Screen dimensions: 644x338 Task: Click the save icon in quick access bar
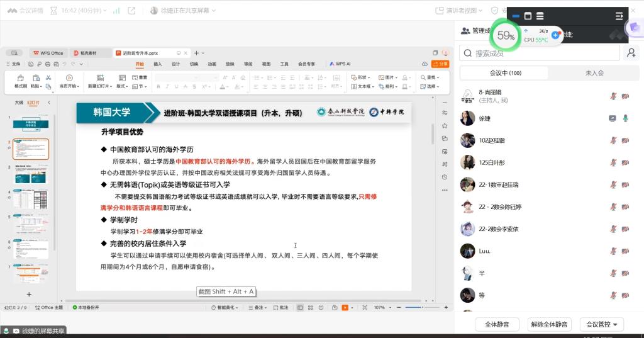[31, 64]
